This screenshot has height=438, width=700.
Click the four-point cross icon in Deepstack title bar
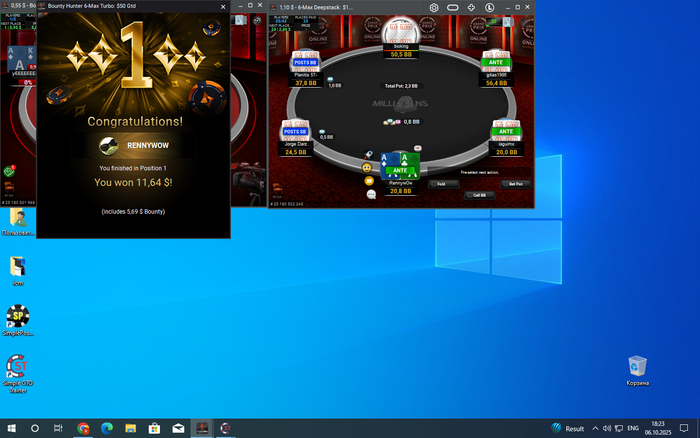pyautogui.click(x=471, y=7)
